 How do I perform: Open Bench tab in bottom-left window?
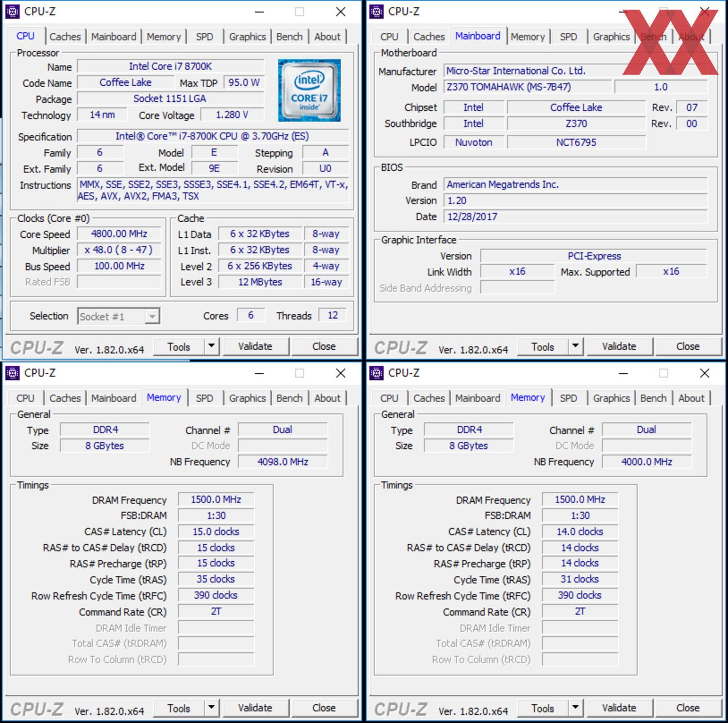pyautogui.click(x=290, y=398)
